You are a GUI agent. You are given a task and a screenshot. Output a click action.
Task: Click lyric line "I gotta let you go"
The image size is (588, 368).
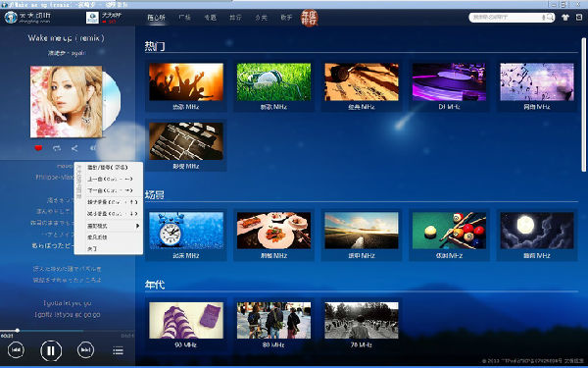67,303
